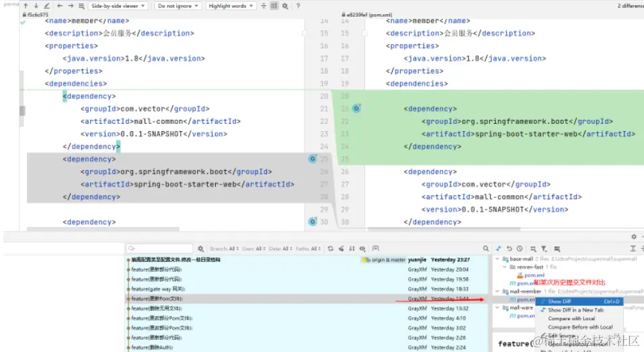The image size is (644, 352).
Task: Click Show Diff icon in changes toolbar
Action: click(498, 249)
